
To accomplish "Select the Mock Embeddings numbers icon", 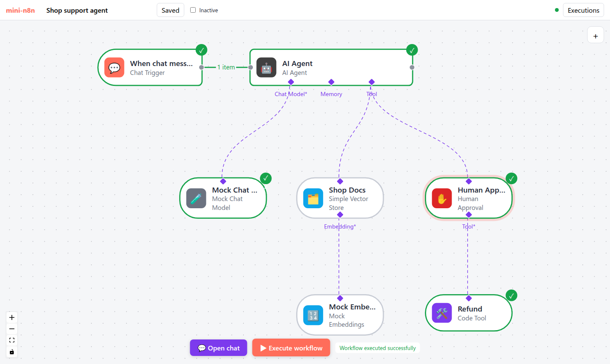I will [x=313, y=315].
